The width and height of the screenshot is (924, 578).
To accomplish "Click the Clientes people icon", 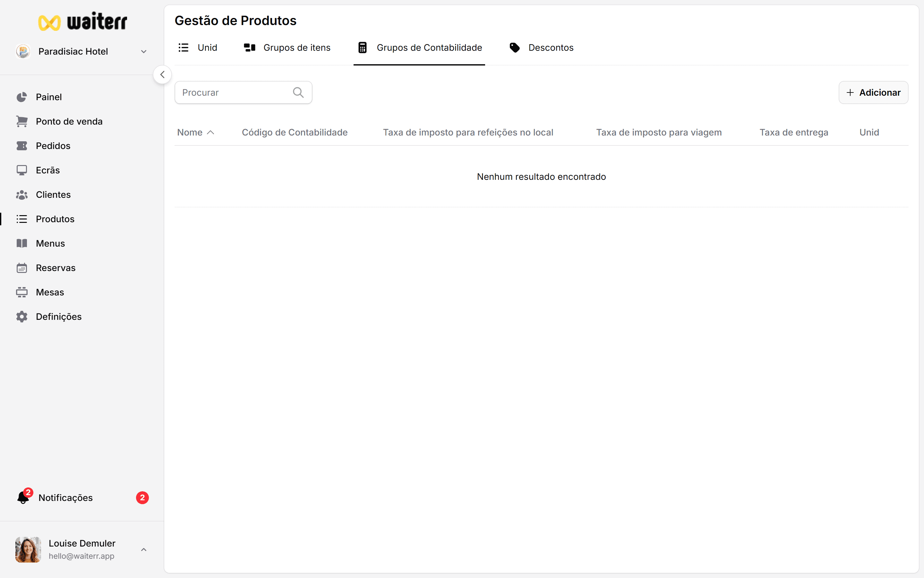I will tap(22, 195).
